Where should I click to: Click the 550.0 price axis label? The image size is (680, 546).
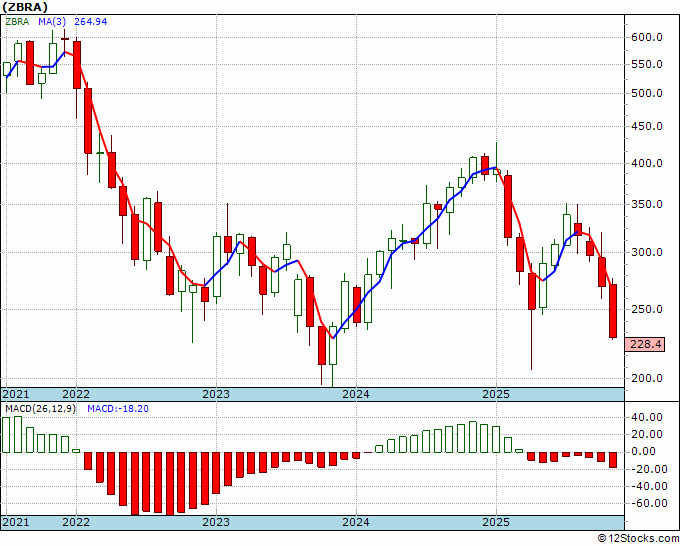click(x=646, y=65)
